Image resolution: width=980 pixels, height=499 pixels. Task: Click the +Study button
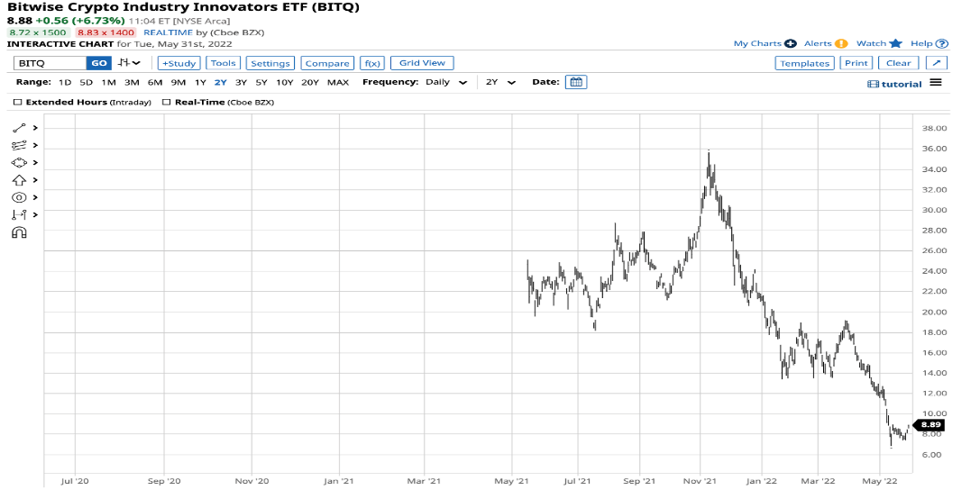[x=179, y=63]
